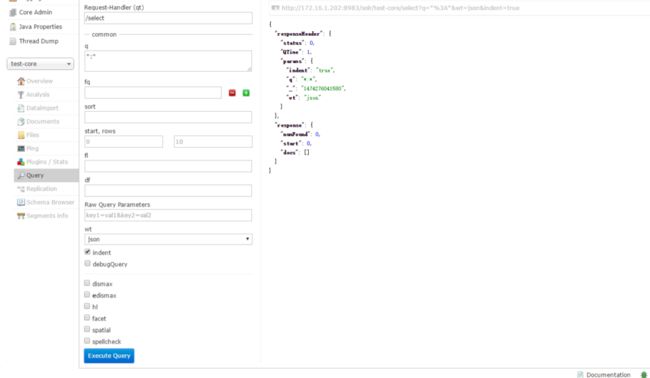Enable the spatial checkbox
The width and height of the screenshot is (650, 378).
tap(87, 330)
